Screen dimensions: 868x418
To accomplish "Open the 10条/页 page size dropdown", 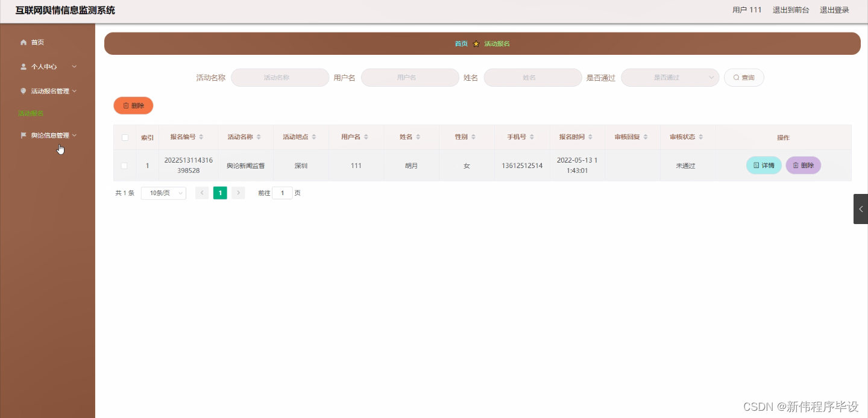I will (163, 193).
